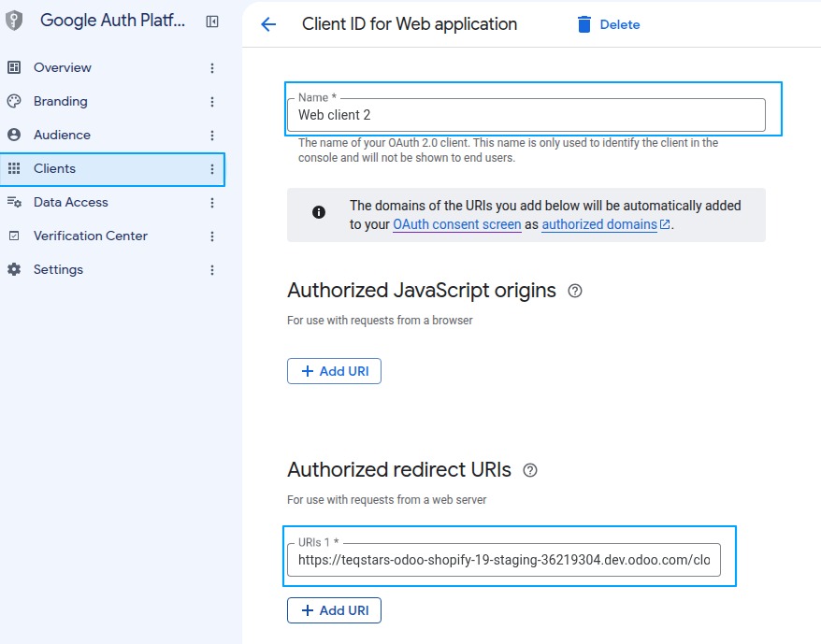The height and width of the screenshot is (644, 821).
Task: Open the Verification Center
Action: tap(91, 236)
